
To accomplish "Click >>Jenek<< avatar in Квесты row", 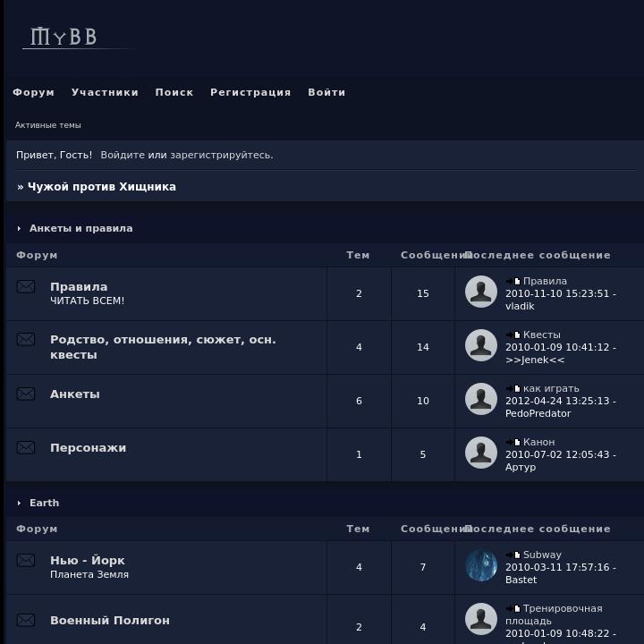I will tap(481, 345).
